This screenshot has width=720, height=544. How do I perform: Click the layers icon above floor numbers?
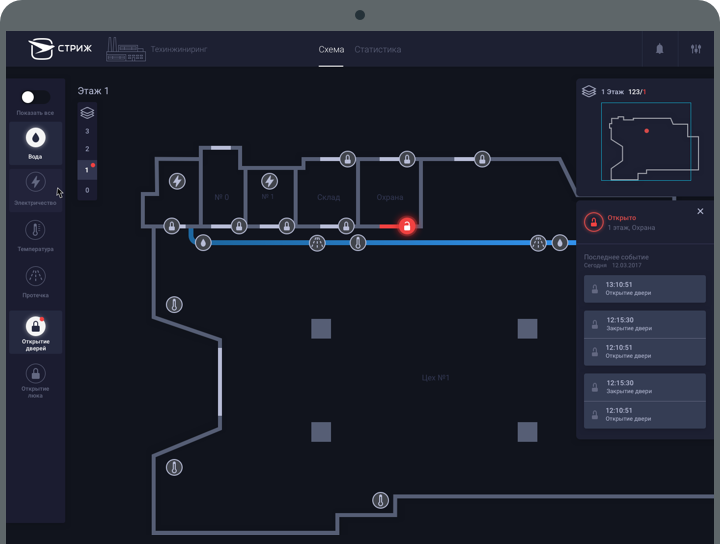tap(87, 112)
